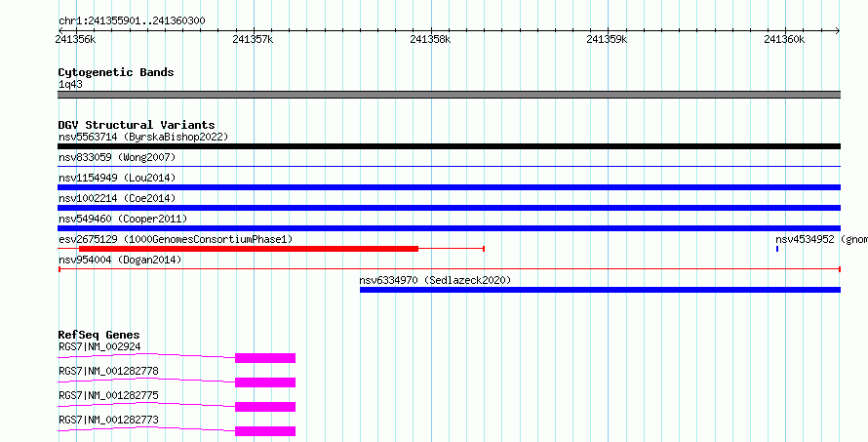Open the nsv1002214 (Coe2014) label
This screenshot has height=442, width=868.
117,198
